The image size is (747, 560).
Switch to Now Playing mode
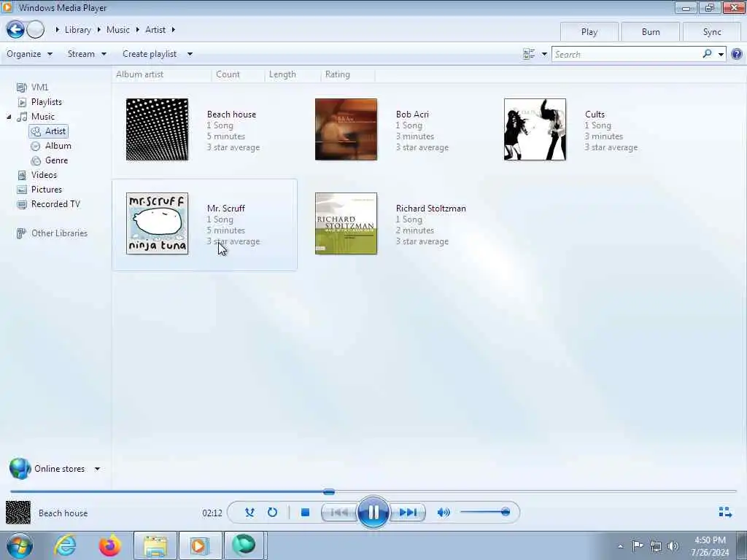coord(725,513)
